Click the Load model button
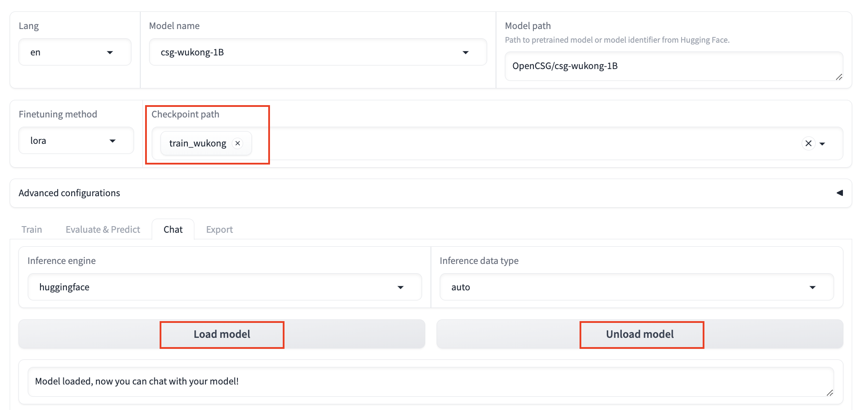Image resolution: width=868 pixels, height=410 pixels. click(x=222, y=334)
